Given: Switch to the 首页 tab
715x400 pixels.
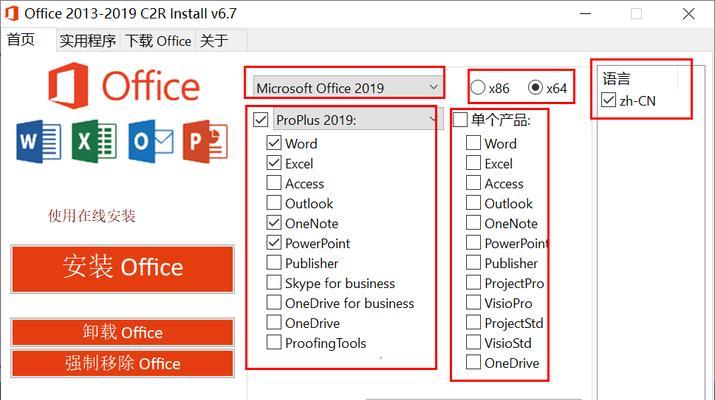Looking at the screenshot, I should coord(21,40).
